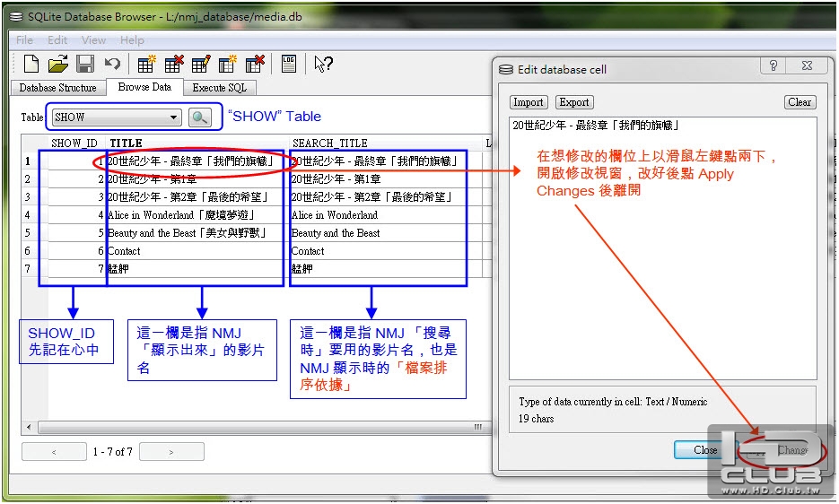Click the '19 chars' label in cell editor

(536, 419)
